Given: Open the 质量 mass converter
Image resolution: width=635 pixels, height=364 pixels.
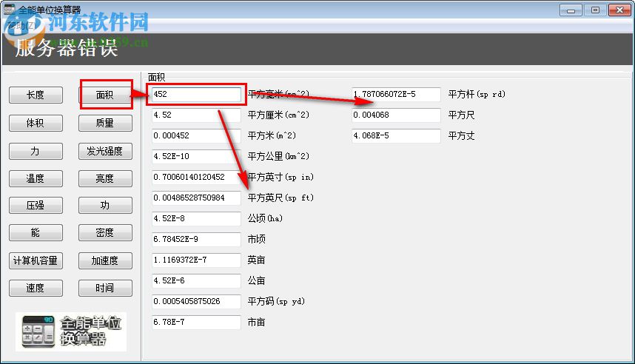Looking at the screenshot, I should point(105,123).
